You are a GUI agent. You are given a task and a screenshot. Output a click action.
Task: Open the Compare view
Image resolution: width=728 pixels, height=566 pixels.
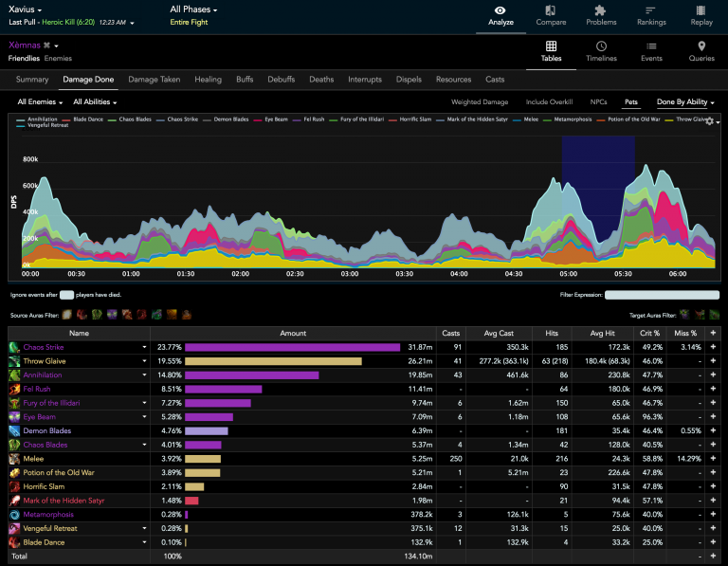551,15
